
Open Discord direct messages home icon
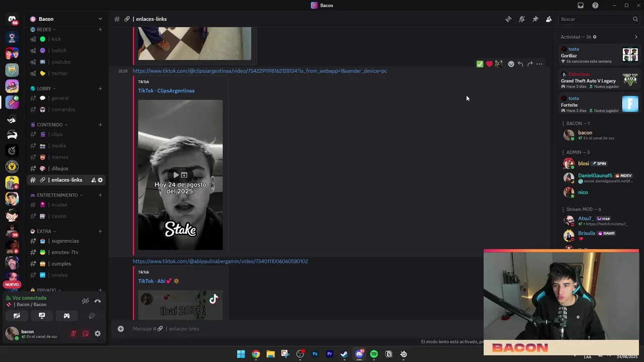(12, 19)
